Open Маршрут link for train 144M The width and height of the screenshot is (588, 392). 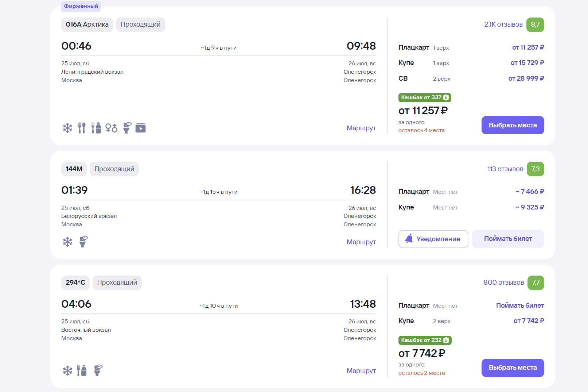coord(361,242)
